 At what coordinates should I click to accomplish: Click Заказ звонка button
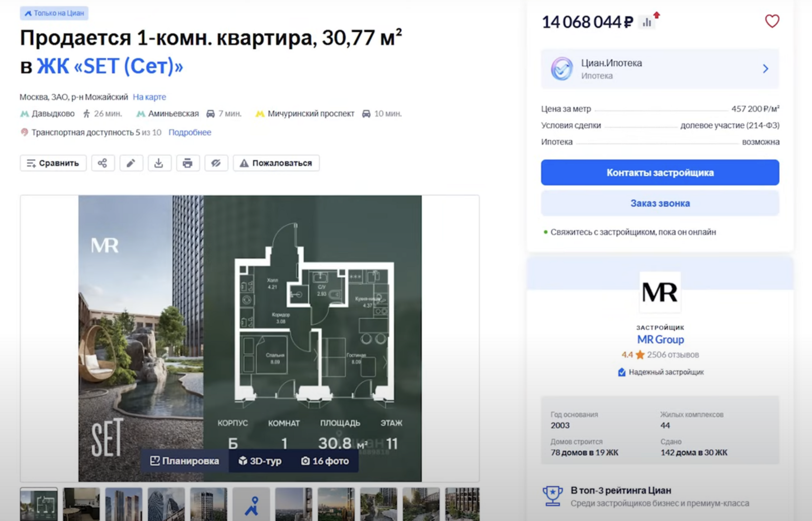click(x=660, y=203)
